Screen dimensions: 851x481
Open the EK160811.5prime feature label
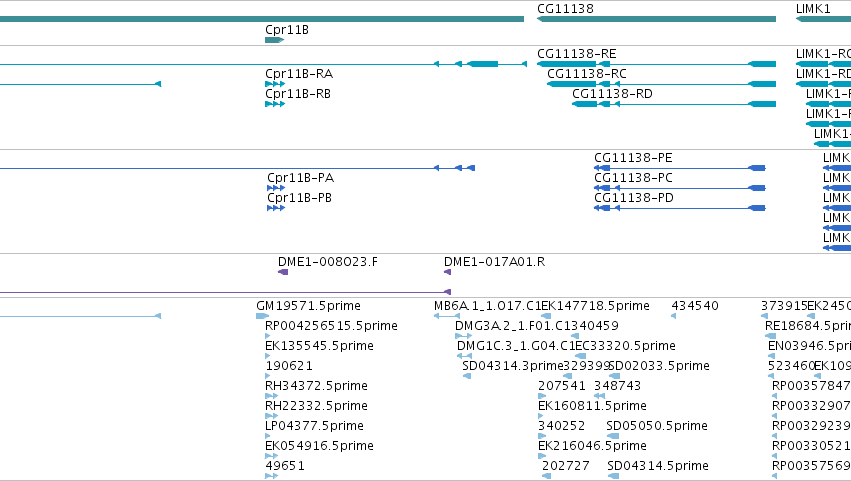coord(592,407)
